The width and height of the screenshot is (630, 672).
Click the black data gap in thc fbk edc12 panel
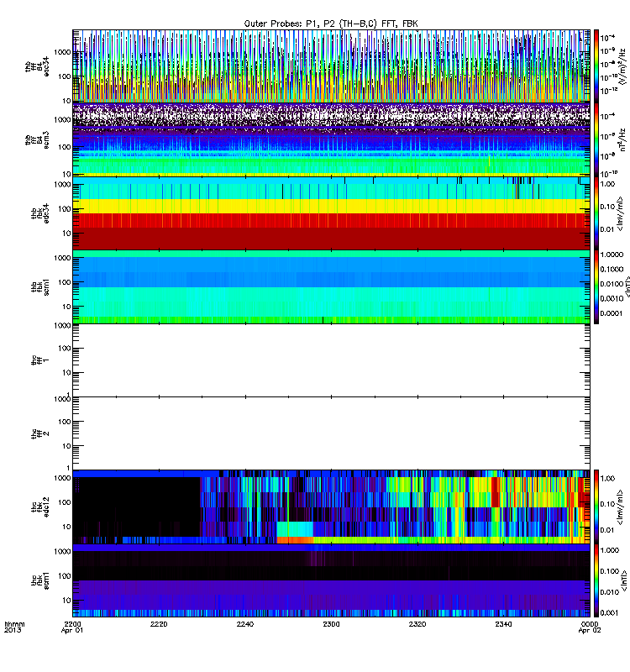point(137,506)
